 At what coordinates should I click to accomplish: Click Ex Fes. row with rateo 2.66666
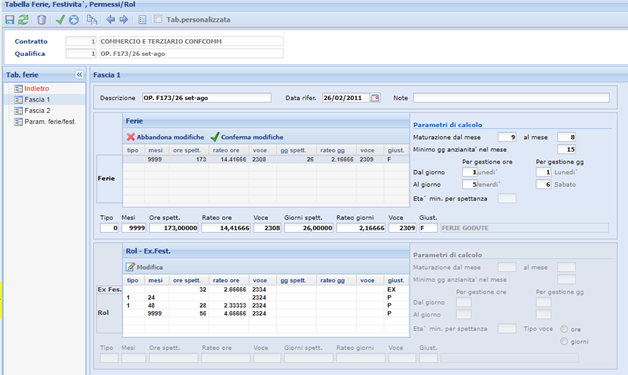tap(266, 289)
